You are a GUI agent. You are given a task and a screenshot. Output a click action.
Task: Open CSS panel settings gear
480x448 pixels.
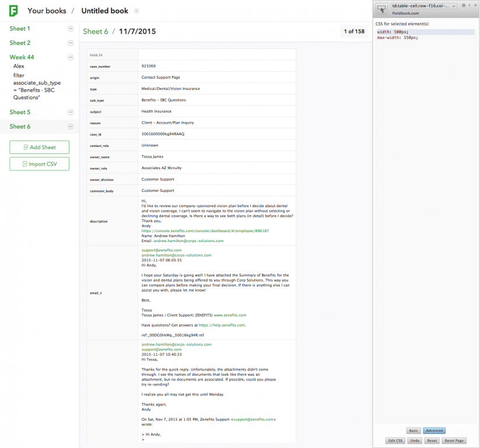tap(464, 5)
